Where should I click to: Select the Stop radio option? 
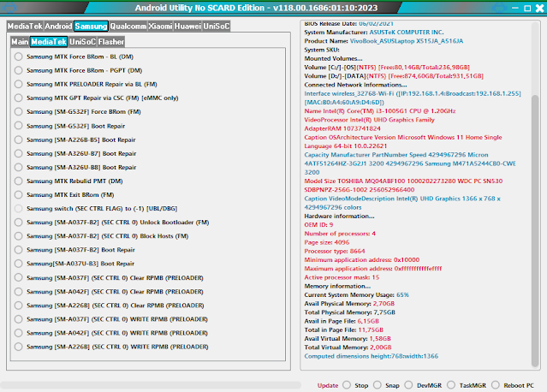click(x=347, y=385)
